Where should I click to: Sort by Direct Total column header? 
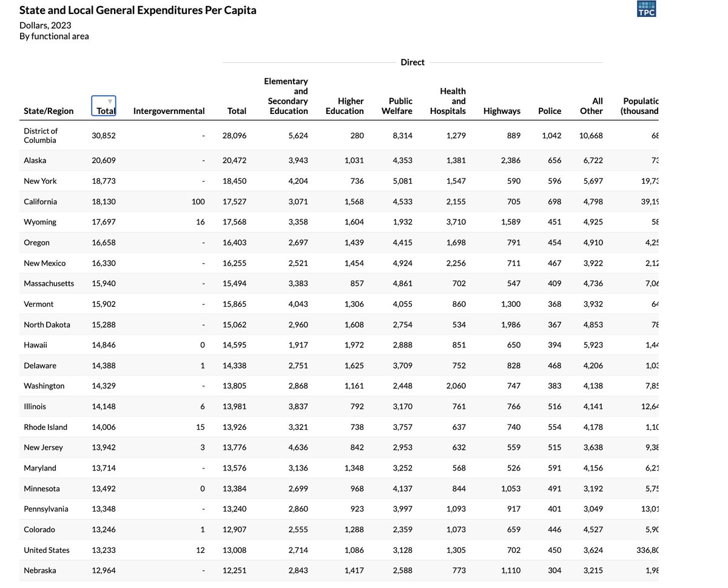[x=237, y=111]
